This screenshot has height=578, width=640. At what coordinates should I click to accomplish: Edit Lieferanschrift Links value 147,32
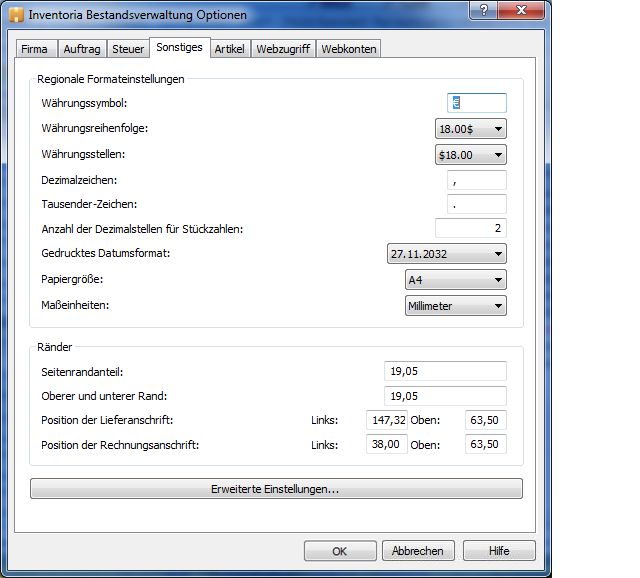(x=387, y=420)
